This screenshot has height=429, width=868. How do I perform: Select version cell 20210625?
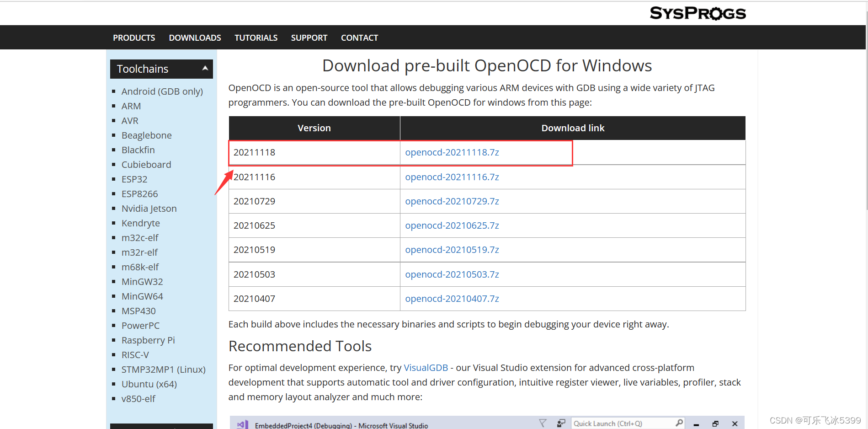tap(314, 225)
